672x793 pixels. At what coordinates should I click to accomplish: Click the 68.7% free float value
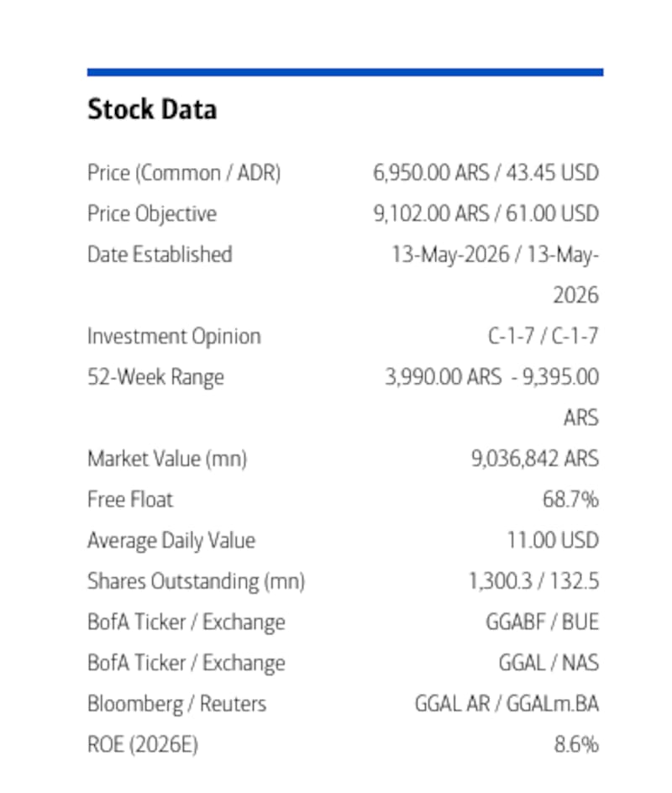tap(571, 500)
